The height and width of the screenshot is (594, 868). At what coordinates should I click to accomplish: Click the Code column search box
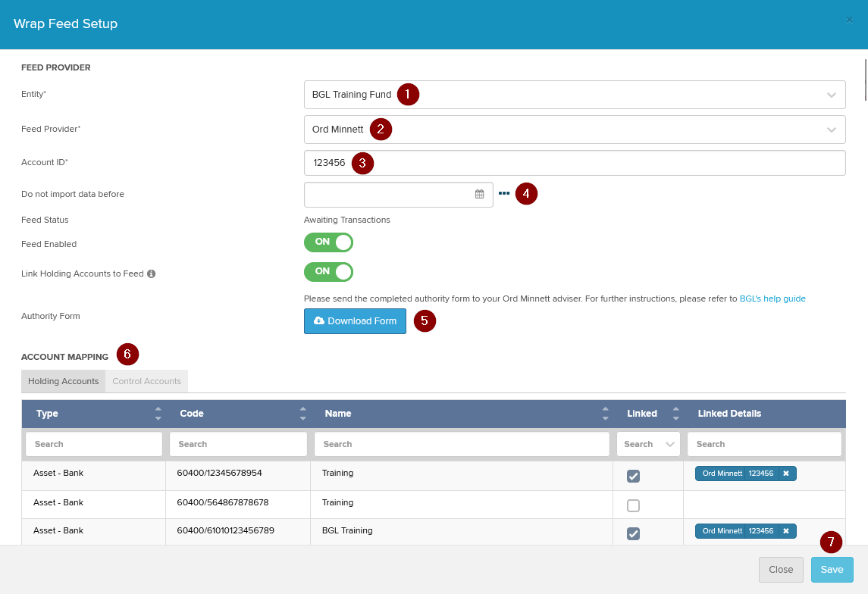point(238,444)
